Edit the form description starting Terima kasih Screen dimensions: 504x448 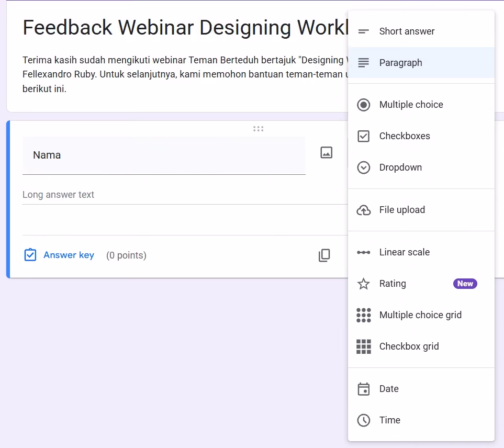185,74
